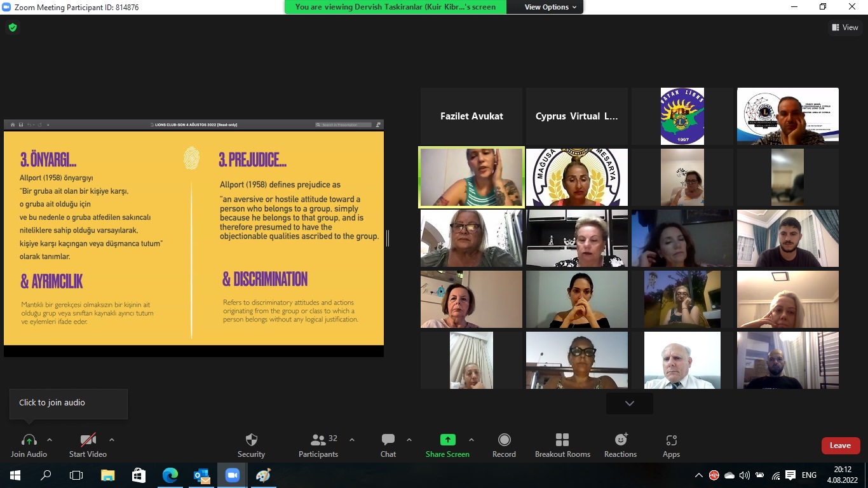
Task: Open Zoom Apps
Action: [x=671, y=445]
